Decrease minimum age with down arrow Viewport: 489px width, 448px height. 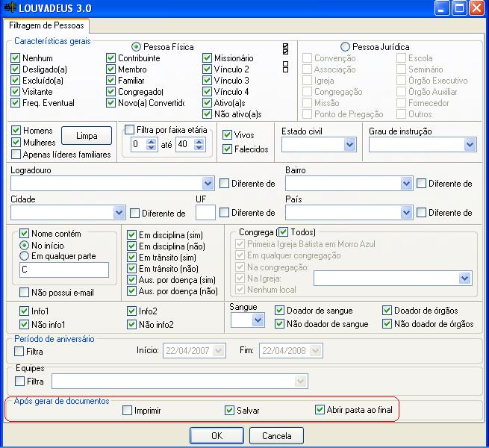click(x=152, y=147)
